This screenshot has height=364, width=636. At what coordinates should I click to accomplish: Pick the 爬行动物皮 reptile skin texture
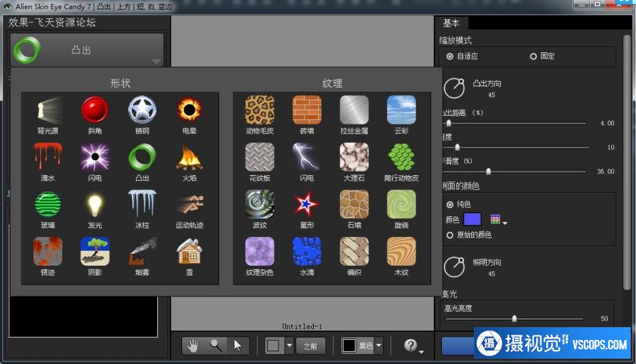point(401,157)
